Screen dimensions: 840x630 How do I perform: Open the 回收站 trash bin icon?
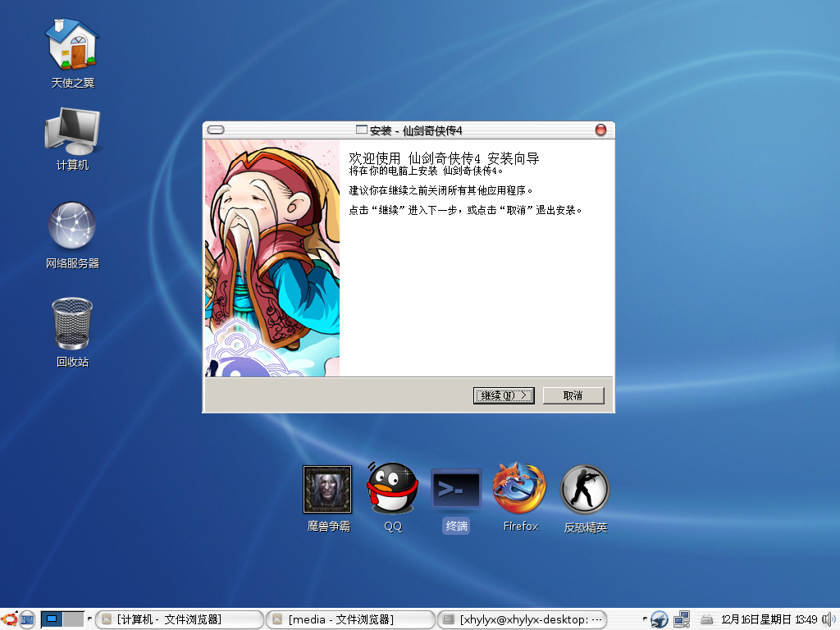72,332
